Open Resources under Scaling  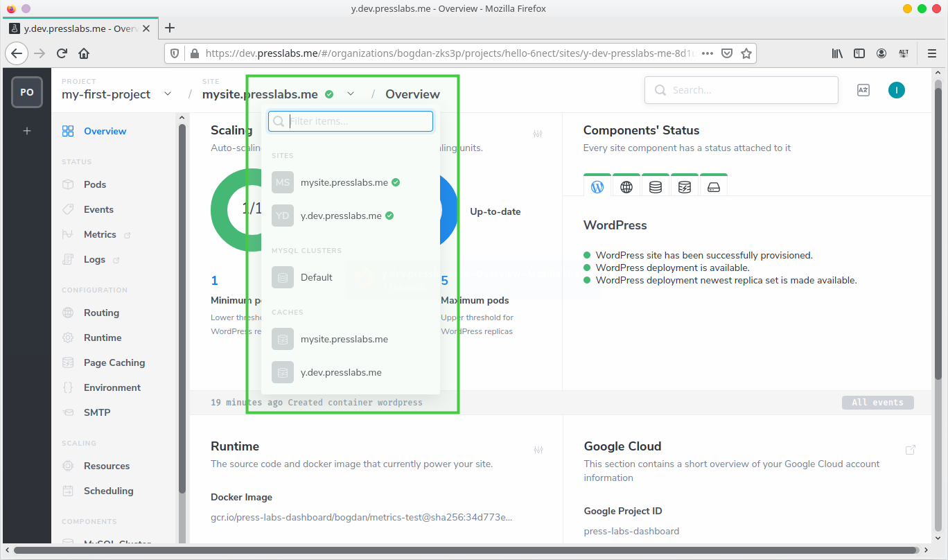(x=96, y=466)
